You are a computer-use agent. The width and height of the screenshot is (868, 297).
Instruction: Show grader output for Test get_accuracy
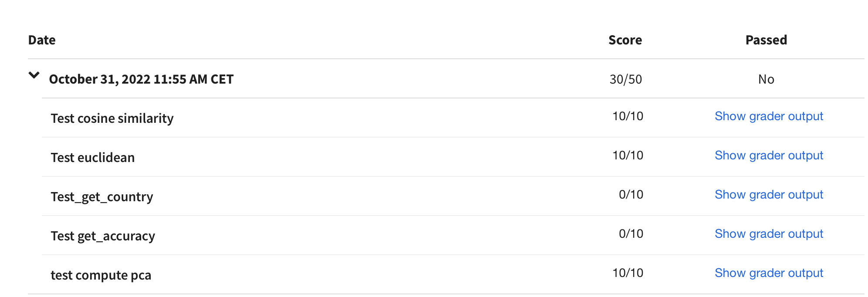tap(769, 234)
